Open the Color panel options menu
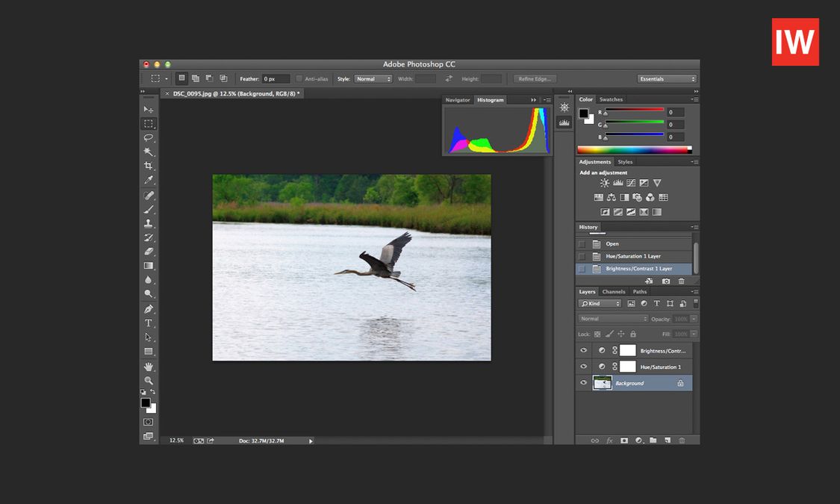 pyautogui.click(x=694, y=99)
